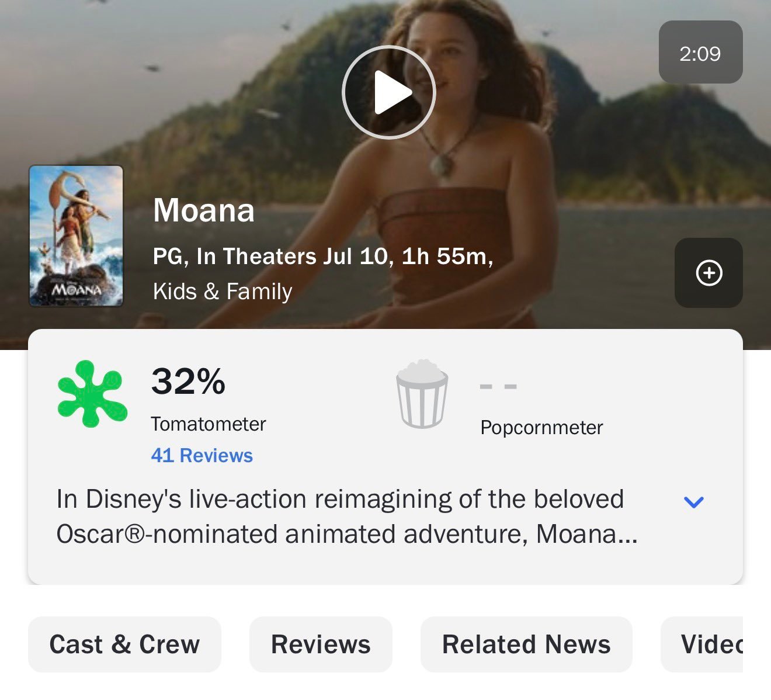Click the green splat Tomatometer icon
The image size is (771, 700).
coord(92,393)
